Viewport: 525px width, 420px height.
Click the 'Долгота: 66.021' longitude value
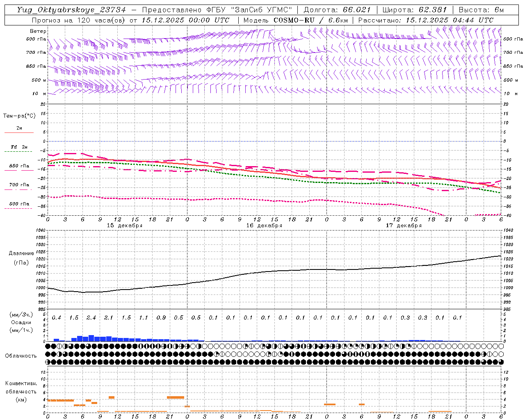[338, 10]
